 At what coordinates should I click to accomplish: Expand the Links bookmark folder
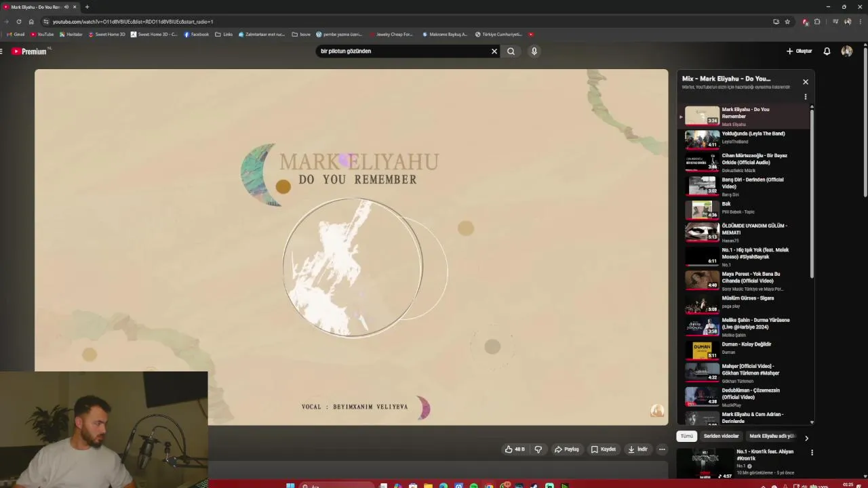(224, 34)
